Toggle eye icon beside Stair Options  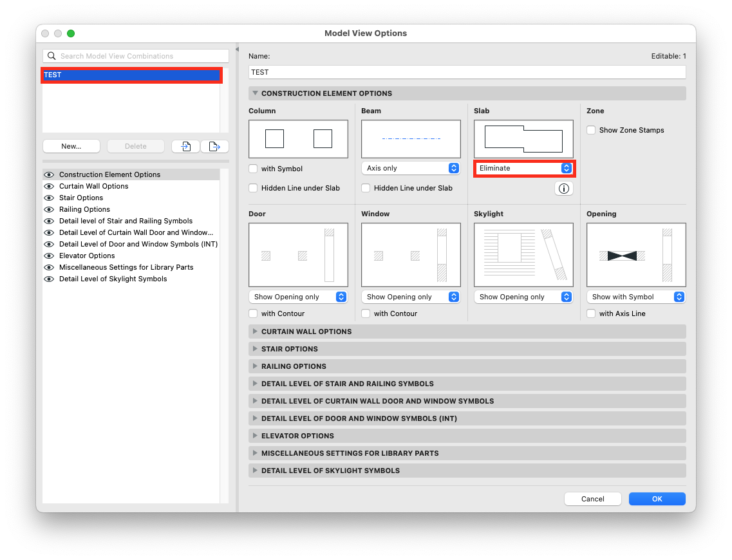coord(48,198)
